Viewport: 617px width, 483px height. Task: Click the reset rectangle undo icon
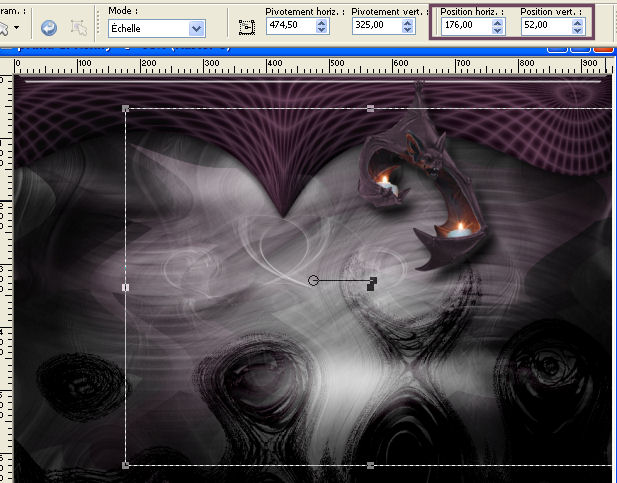coord(49,27)
